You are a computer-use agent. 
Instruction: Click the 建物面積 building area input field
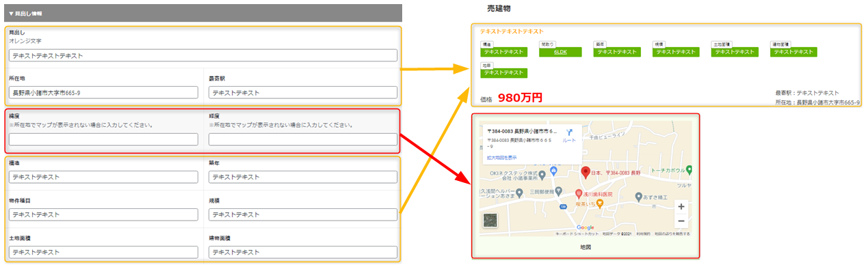coord(303,252)
